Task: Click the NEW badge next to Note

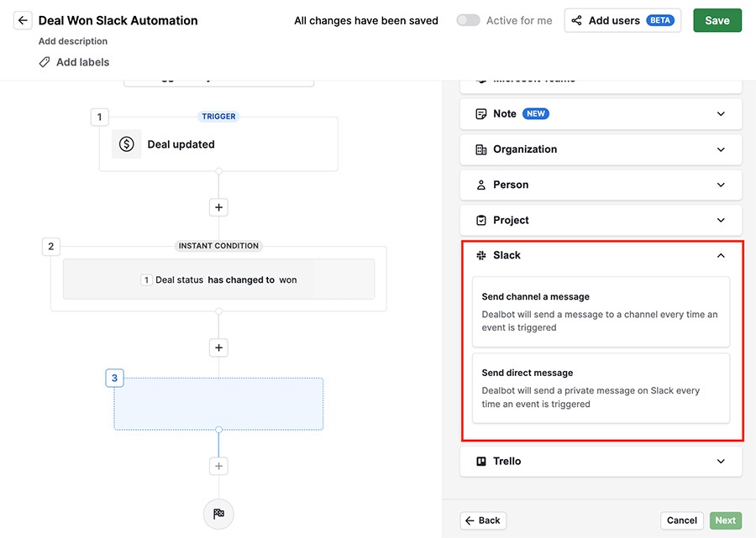Action: point(536,113)
